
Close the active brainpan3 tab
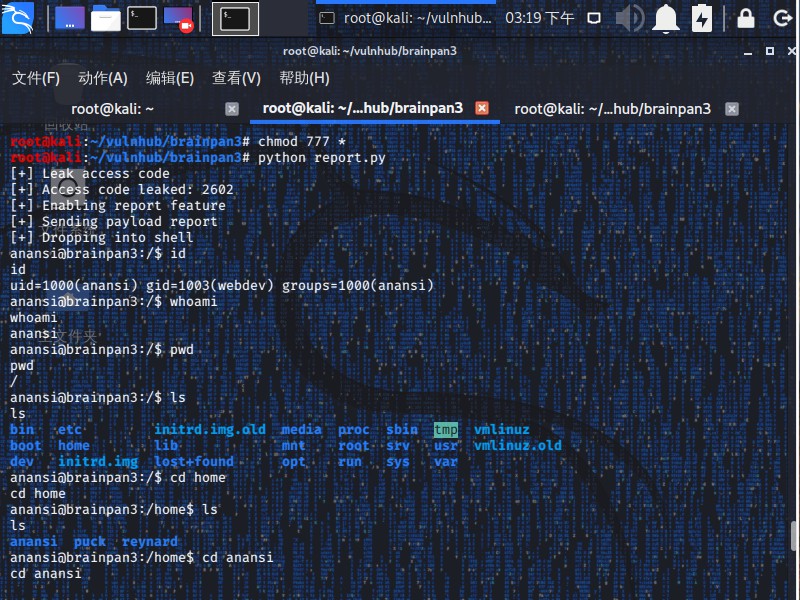click(x=482, y=108)
